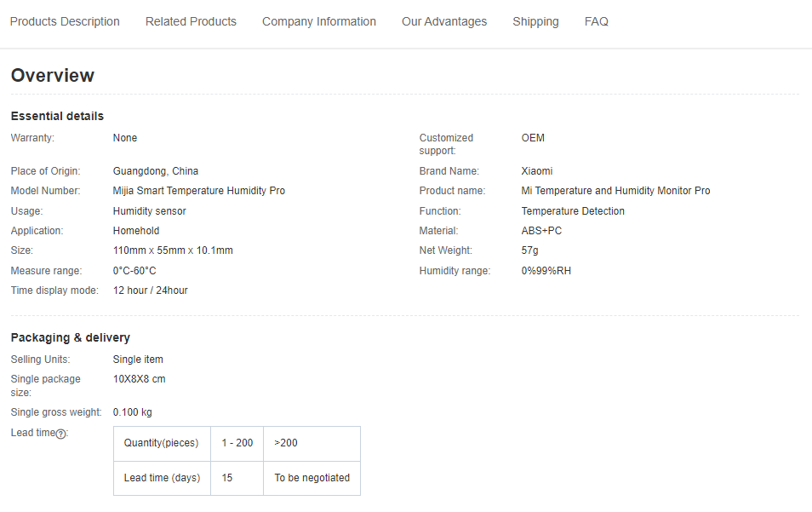This screenshot has height=512, width=812.
Task: Click the Product name label
Action: click(452, 191)
